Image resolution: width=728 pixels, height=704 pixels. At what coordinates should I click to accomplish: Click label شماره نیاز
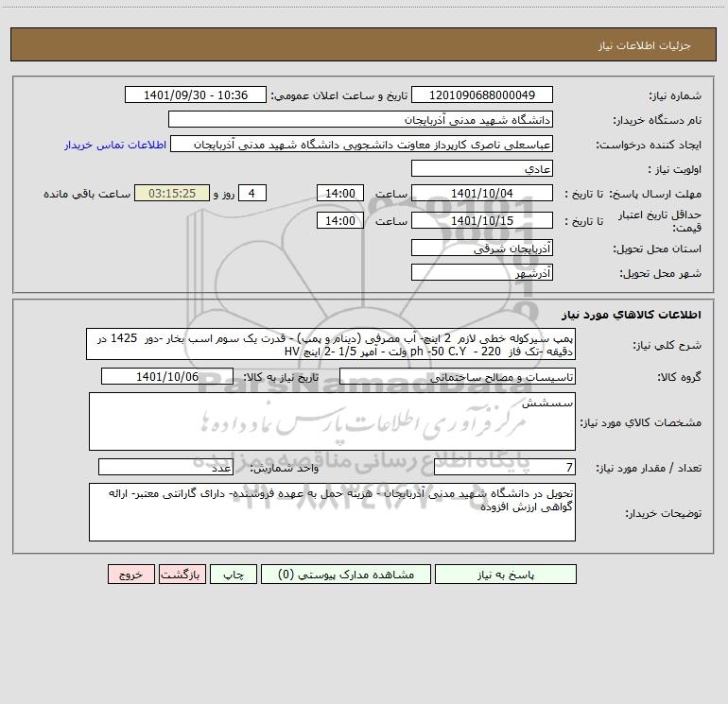coord(675,95)
